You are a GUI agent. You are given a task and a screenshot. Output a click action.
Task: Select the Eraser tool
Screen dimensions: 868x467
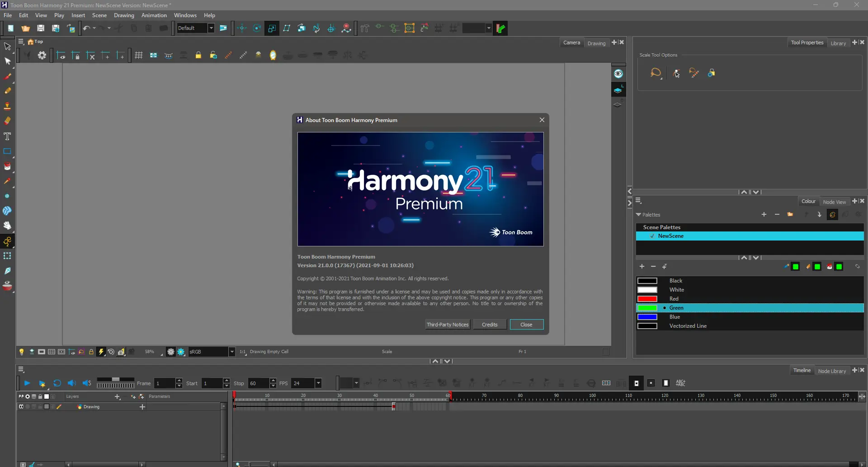(x=7, y=121)
